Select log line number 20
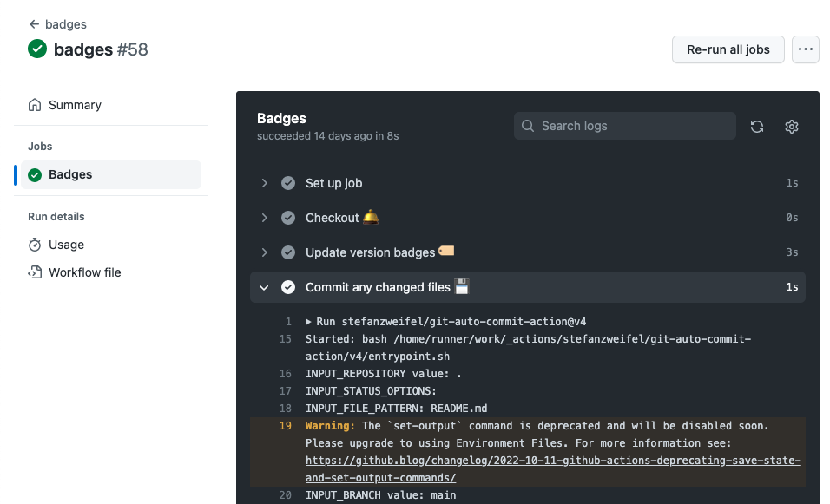 286,495
